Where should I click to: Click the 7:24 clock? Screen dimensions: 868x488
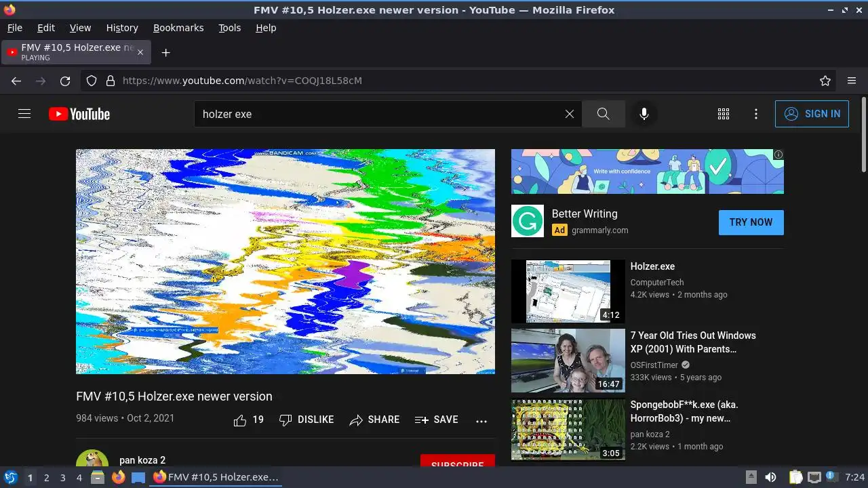click(855, 478)
